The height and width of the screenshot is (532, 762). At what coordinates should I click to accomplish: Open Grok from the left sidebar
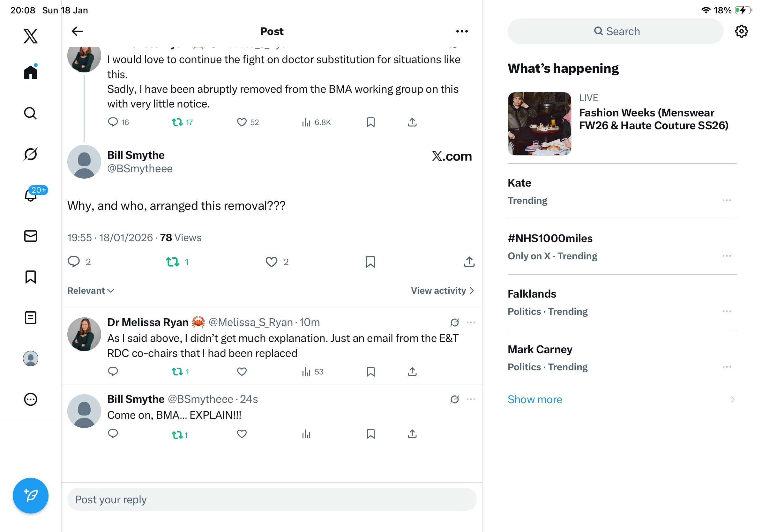click(x=31, y=154)
